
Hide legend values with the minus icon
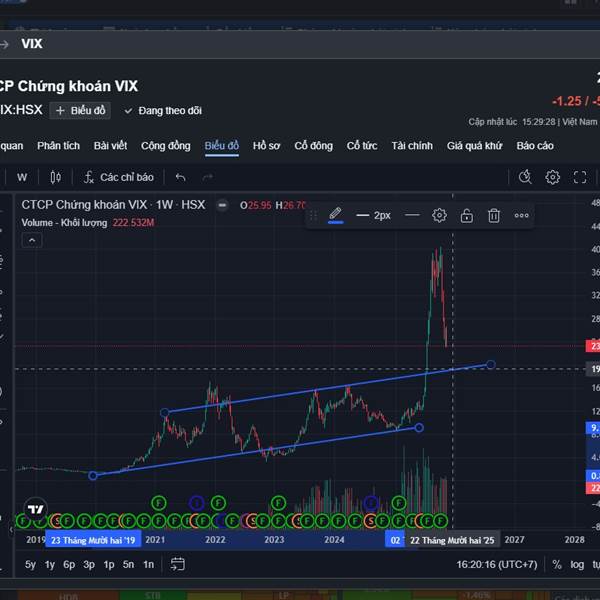pyautogui.click(x=222, y=205)
